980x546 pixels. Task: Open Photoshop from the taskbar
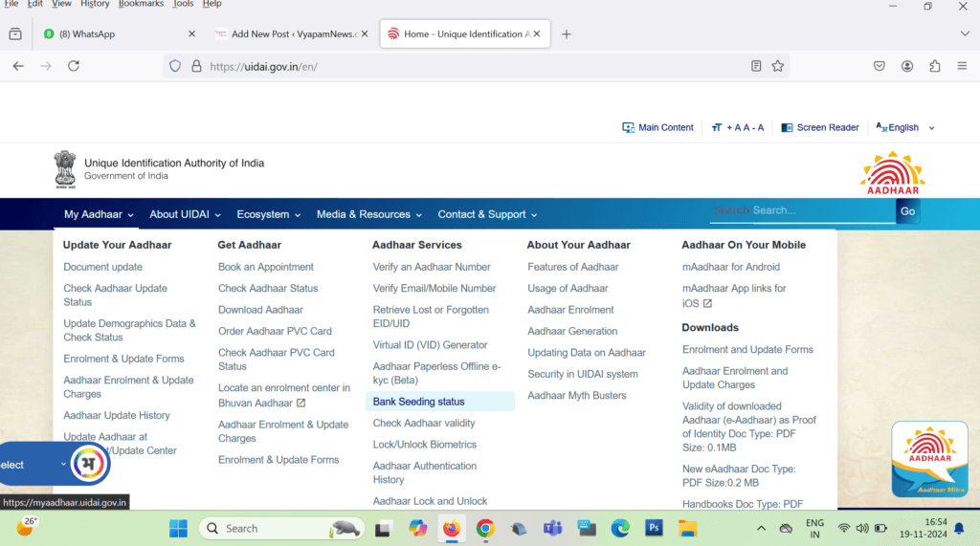coord(654,529)
